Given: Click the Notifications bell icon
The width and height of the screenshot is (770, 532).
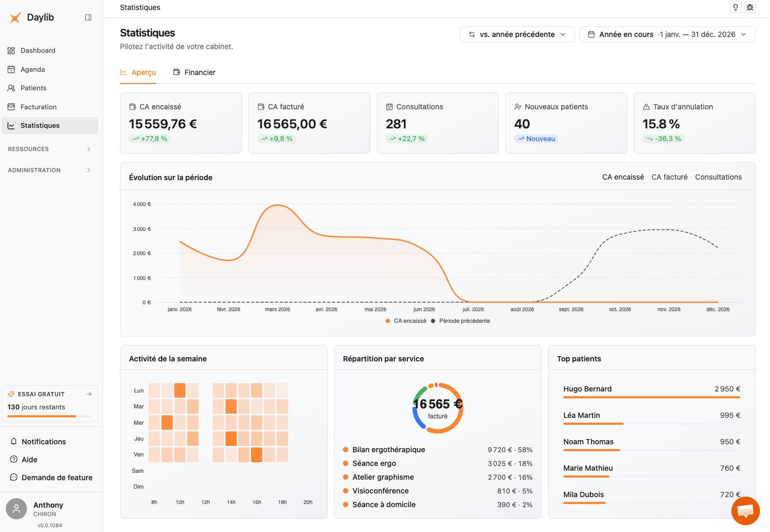Looking at the screenshot, I should click(14, 442).
